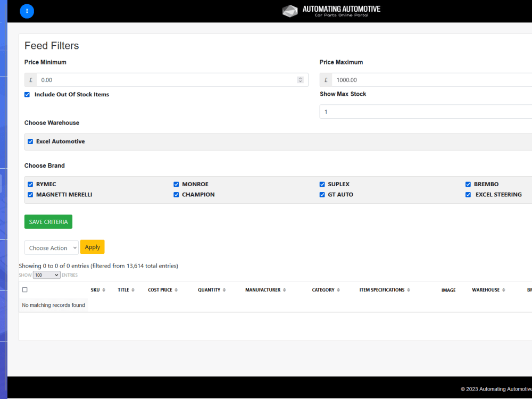Click the pound sign on Price Minimum
The image size is (532, 399).
point(30,80)
